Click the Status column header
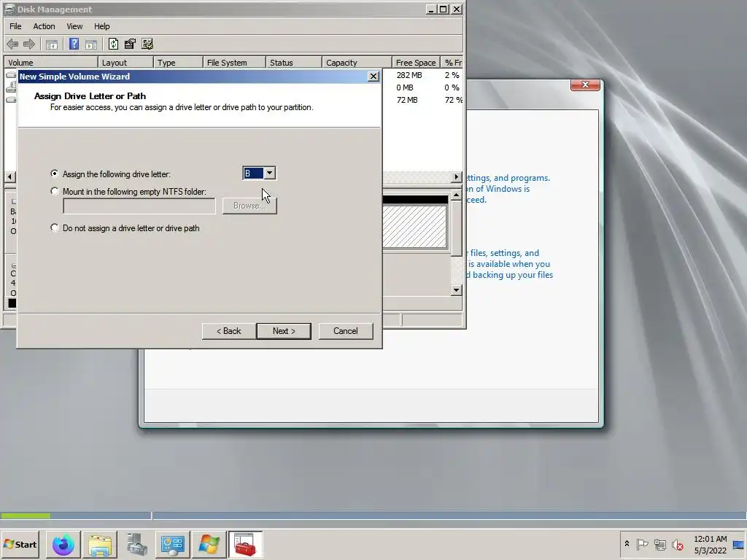Image resolution: width=747 pixels, height=560 pixels. point(293,63)
